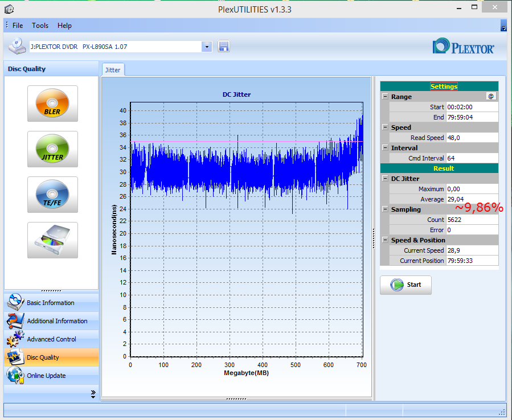The height and width of the screenshot is (420, 512).
Task: Click the splitter grip above Basic Information
Action: (x=51, y=291)
